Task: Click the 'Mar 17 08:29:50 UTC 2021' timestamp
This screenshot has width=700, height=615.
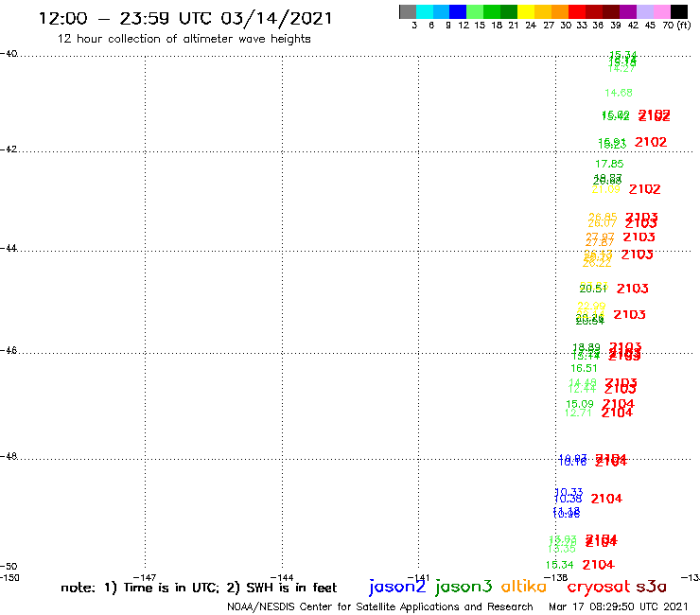Action: coord(619,606)
